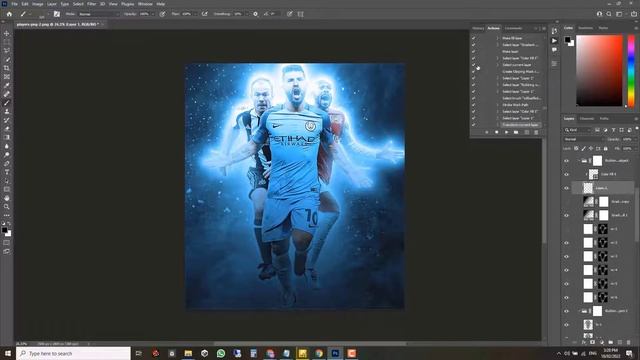
Task: Select 'Stroke Work Path' action step
Action: pyautogui.click(x=515, y=105)
